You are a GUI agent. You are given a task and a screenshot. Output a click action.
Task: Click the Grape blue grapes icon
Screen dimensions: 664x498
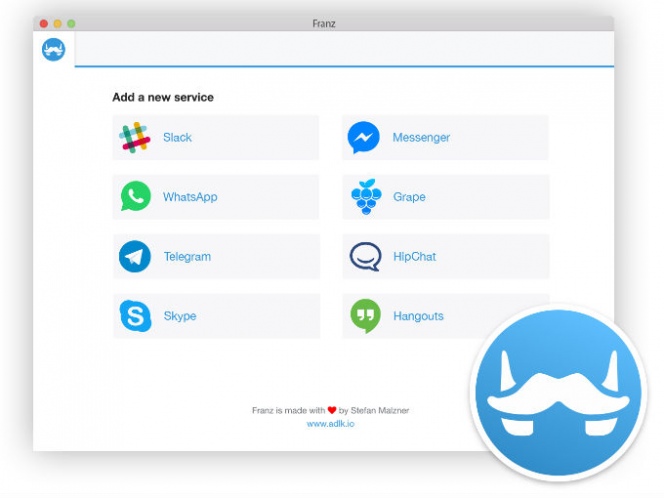(365, 197)
